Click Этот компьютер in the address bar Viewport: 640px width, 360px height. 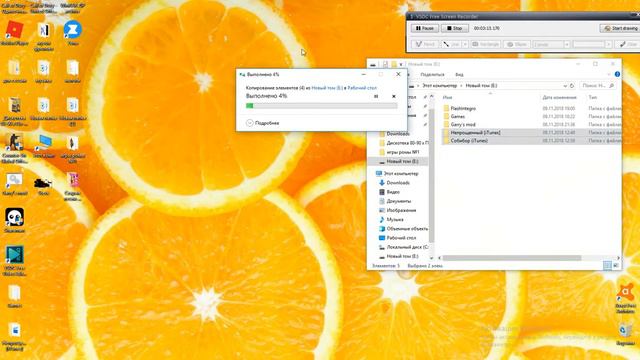(440, 86)
